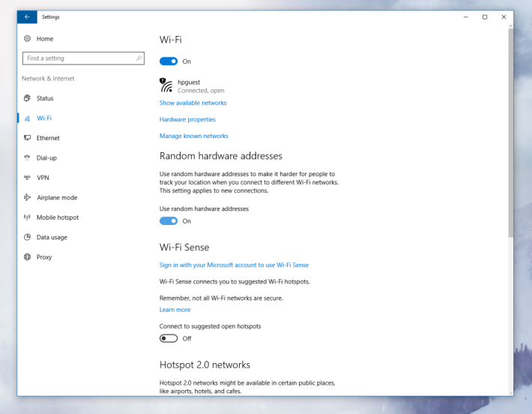Click the Hotspot 2.0 networks heading
Viewport: 532px width, 414px height.
pyautogui.click(x=205, y=364)
